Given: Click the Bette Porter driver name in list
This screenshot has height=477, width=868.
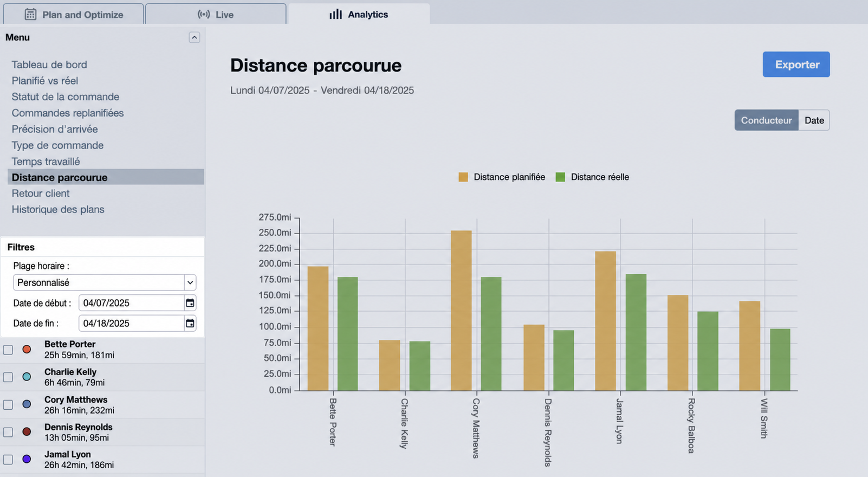Looking at the screenshot, I should (70, 344).
